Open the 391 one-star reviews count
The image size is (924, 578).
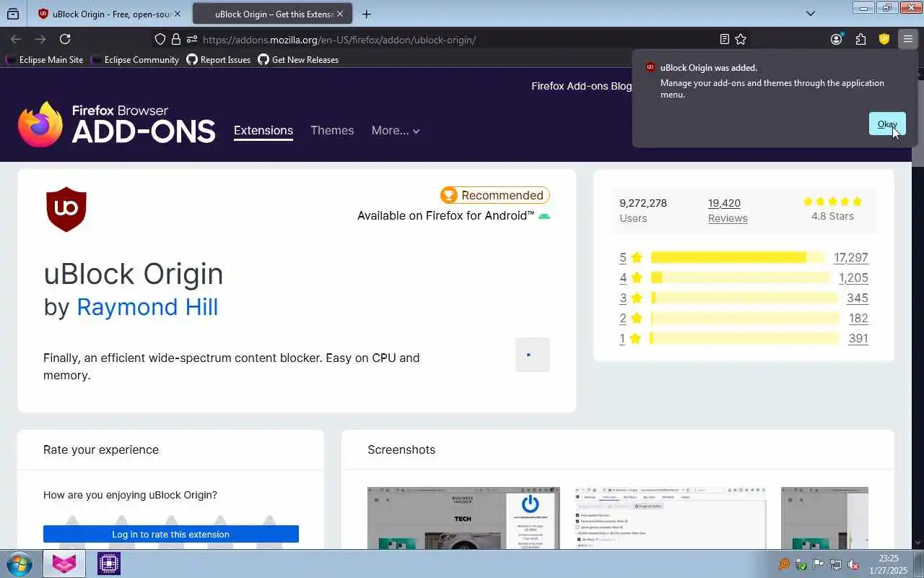pyautogui.click(x=858, y=338)
